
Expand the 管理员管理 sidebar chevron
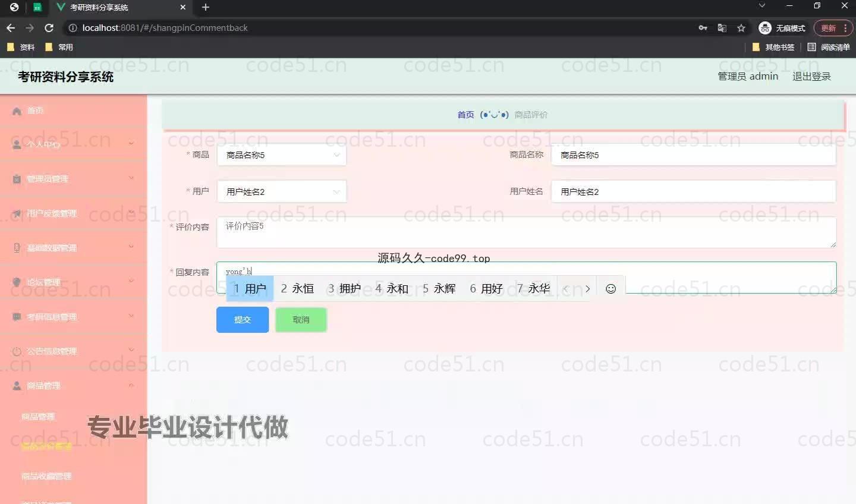(x=131, y=178)
